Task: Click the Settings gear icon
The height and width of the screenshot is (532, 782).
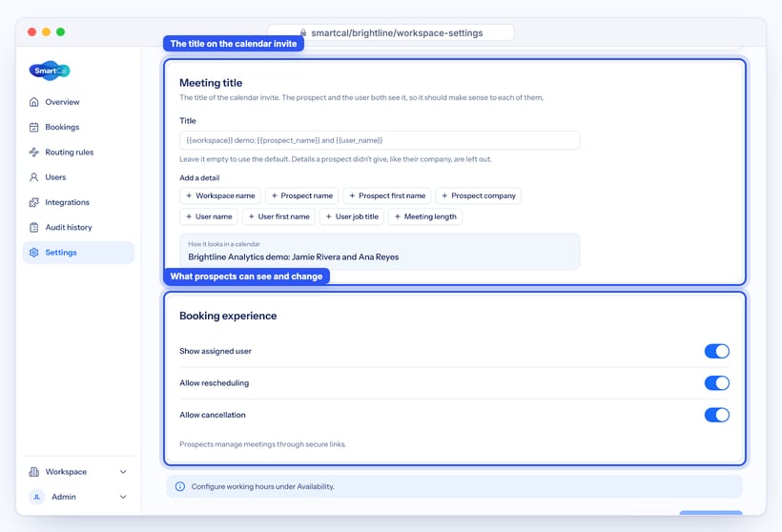Action: pyautogui.click(x=34, y=253)
